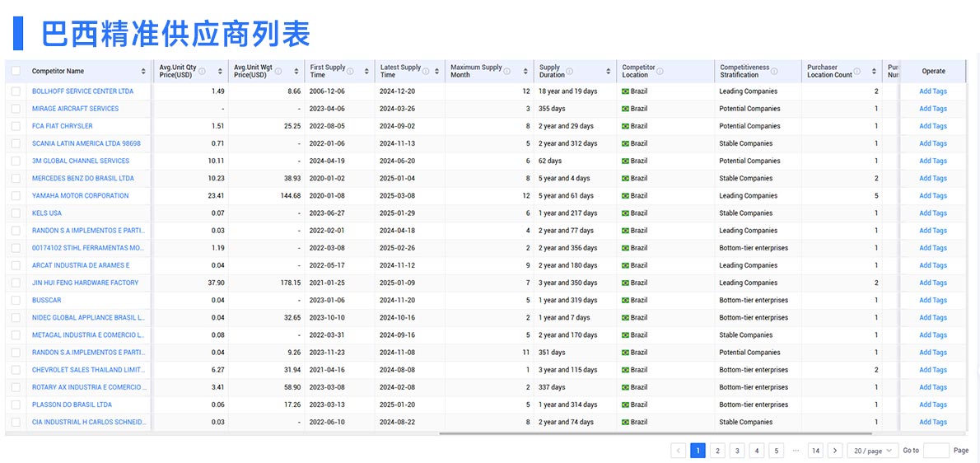Click info icon beside First Supply Time header
The height and width of the screenshot is (463, 980).
350,71
